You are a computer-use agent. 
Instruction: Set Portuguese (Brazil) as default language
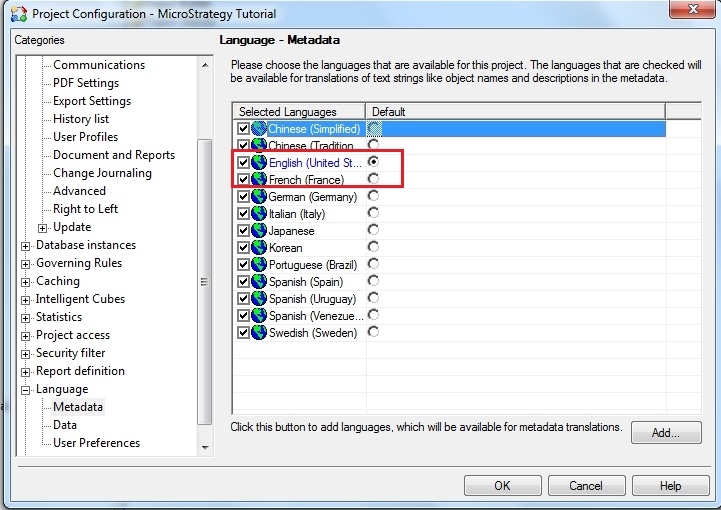tap(373, 264)
